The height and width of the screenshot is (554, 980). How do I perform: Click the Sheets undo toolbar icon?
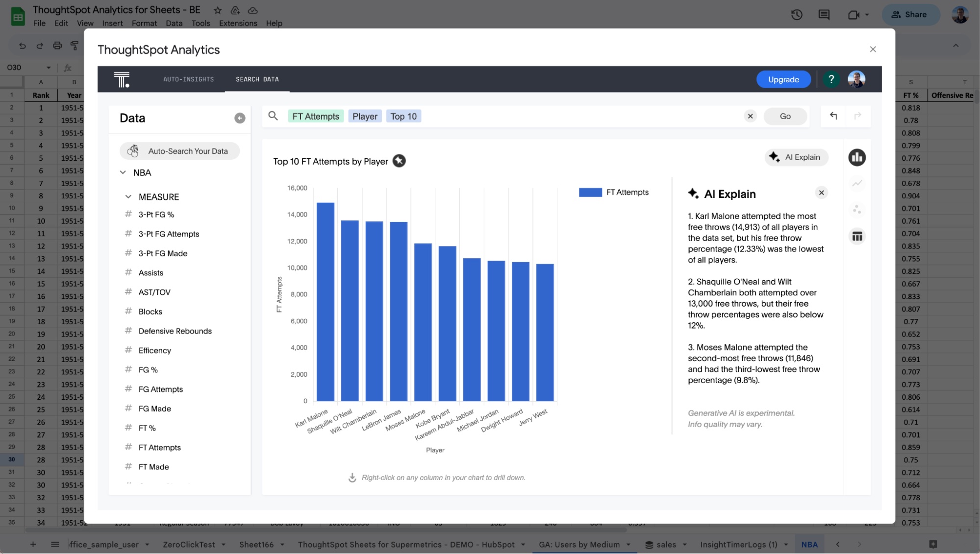[x=22, y=46]
